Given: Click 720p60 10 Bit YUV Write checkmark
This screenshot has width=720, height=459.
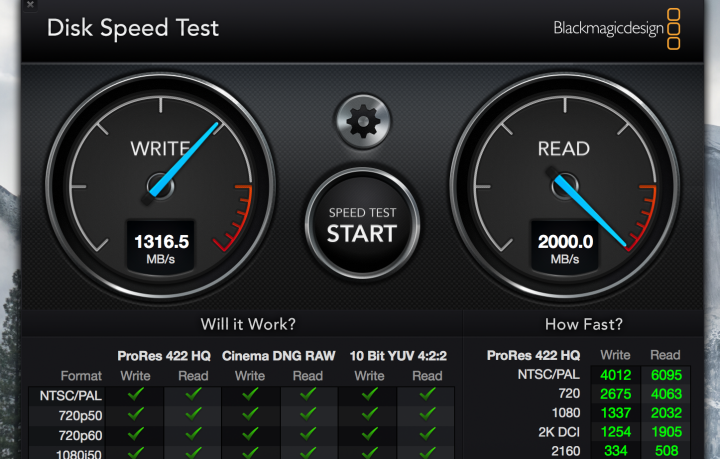Looking at the screenshot, I should point(370,433).
